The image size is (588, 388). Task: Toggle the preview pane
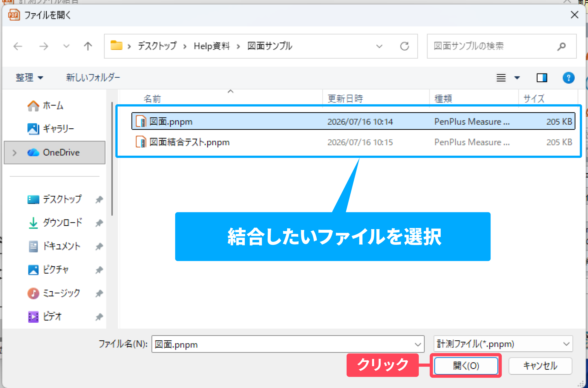[542, 78]
